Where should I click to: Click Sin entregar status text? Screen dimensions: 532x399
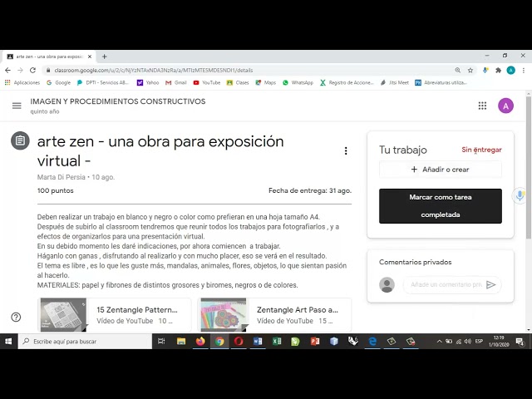(x=481, y=150)
